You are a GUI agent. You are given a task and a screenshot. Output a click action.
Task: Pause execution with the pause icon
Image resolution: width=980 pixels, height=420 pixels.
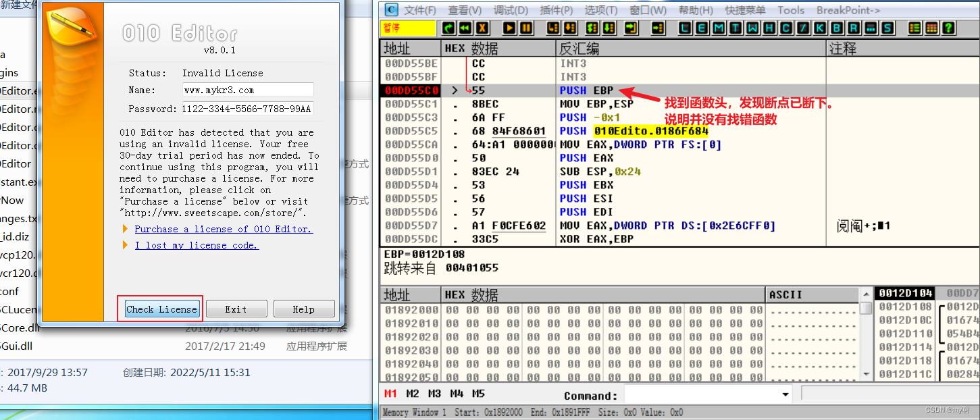[525, 28]
